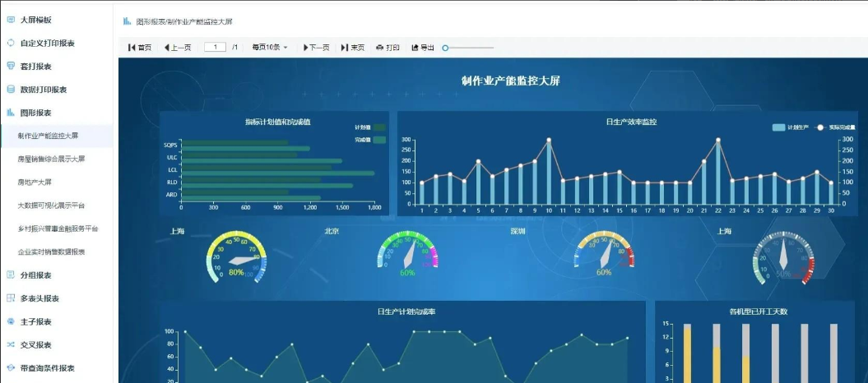
Task: Click the 图形报表/制作业产能监控大屏 breadcrumb text
Action: 183,21
